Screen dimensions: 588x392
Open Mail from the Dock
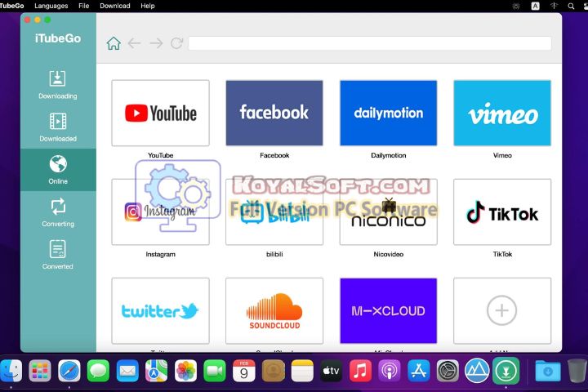(127, 371)
